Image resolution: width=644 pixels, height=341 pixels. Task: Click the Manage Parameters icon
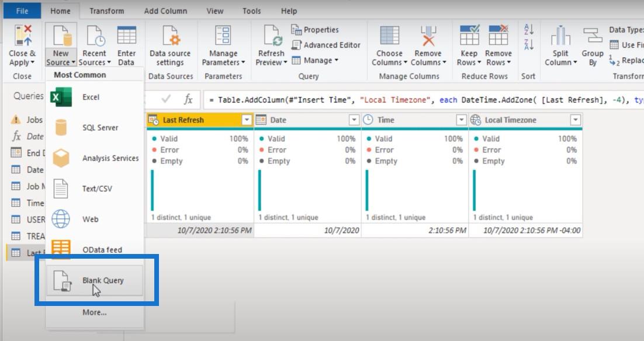[x=223, y=35]
